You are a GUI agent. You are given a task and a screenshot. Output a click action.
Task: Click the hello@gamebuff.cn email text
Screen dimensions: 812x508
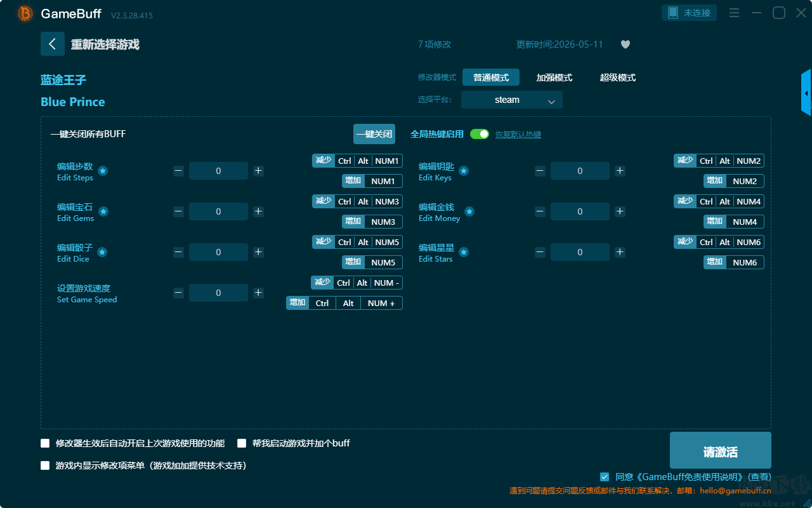[x=735, y=491]
